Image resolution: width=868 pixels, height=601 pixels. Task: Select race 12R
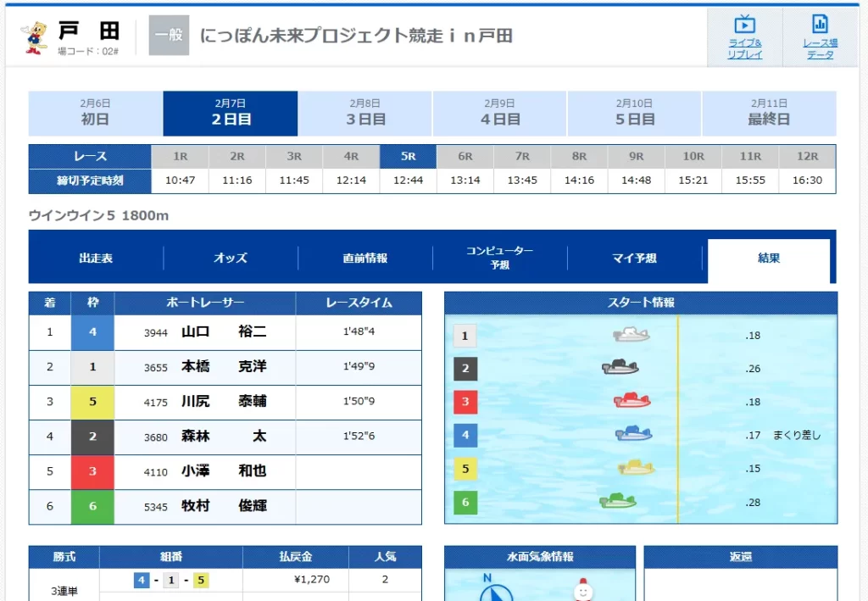tap(807, 158)
